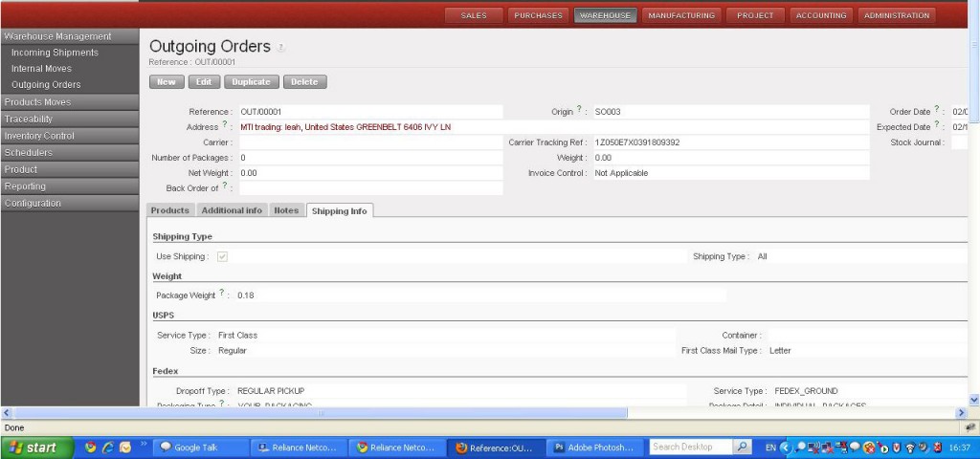
Task: Switch to Firefox Reference:OU taskbar window
Action: pos(496,448)
